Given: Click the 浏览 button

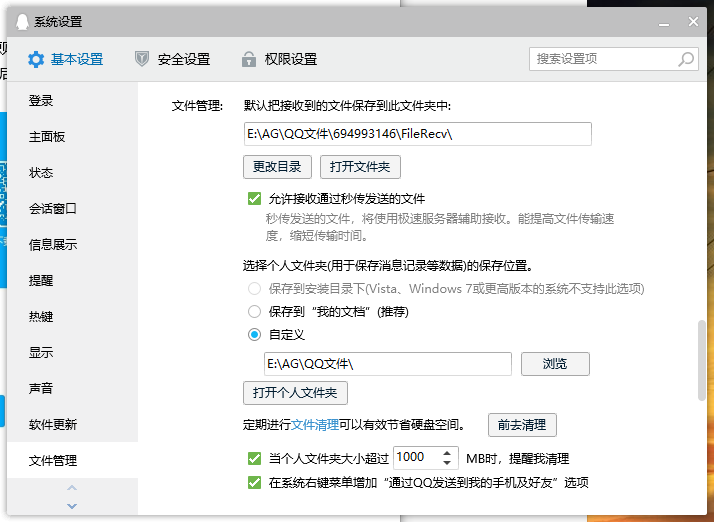Looking at the screenshot, I should coord(555,364).
